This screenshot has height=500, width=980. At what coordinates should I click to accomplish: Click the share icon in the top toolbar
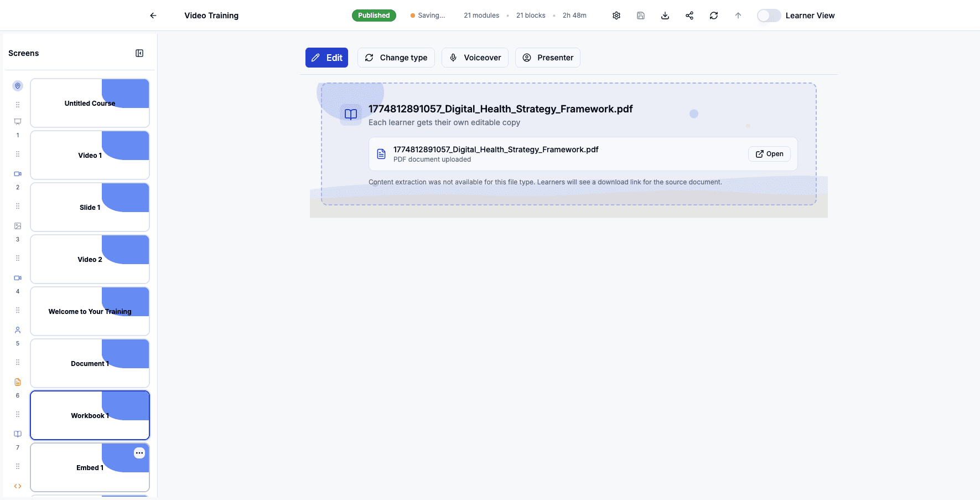689,15
